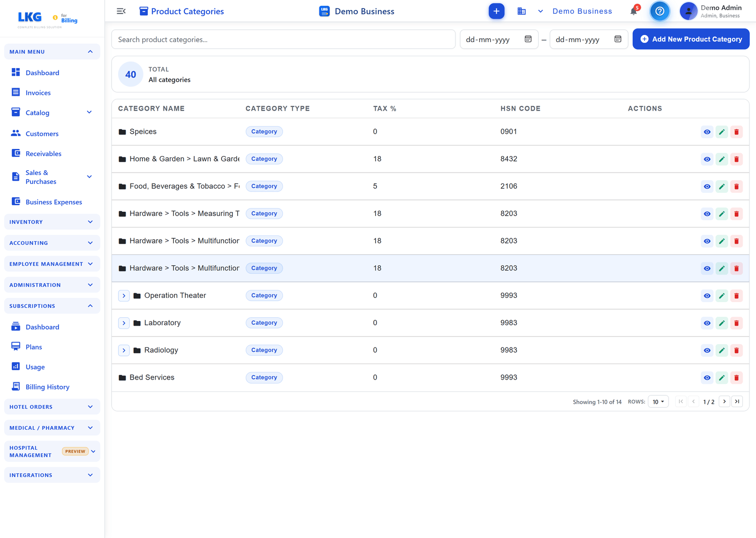Expand the Hospital Management preview section
The image size is (756, 538).
(x=52, y=451)
